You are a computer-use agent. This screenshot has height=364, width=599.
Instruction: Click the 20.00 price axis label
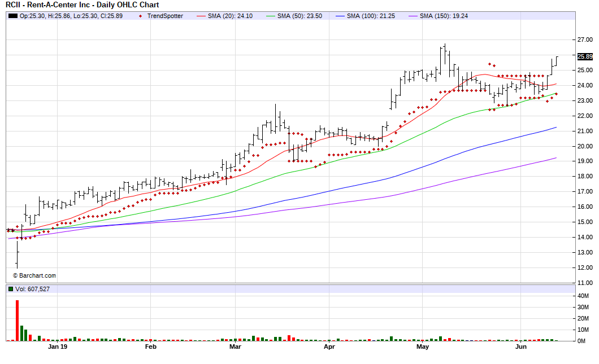pos(585,146)
